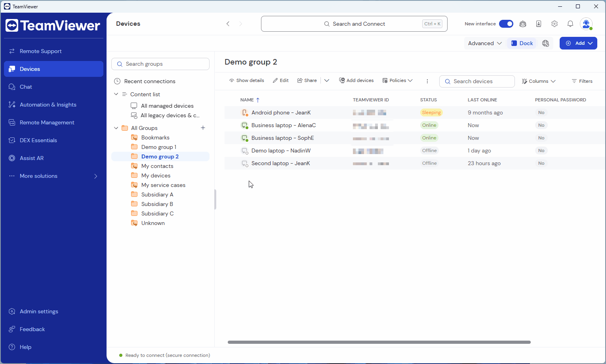Screen dimensions: 606x364
Task: Check notifications via the bell icon
Action: coord(570,24)
